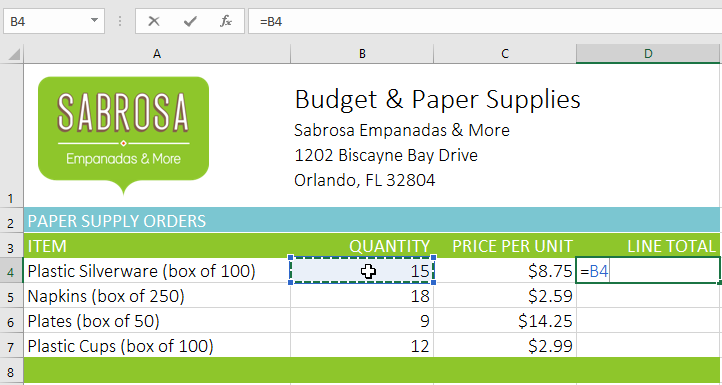Select row 7 header

[x=12, y=346]
